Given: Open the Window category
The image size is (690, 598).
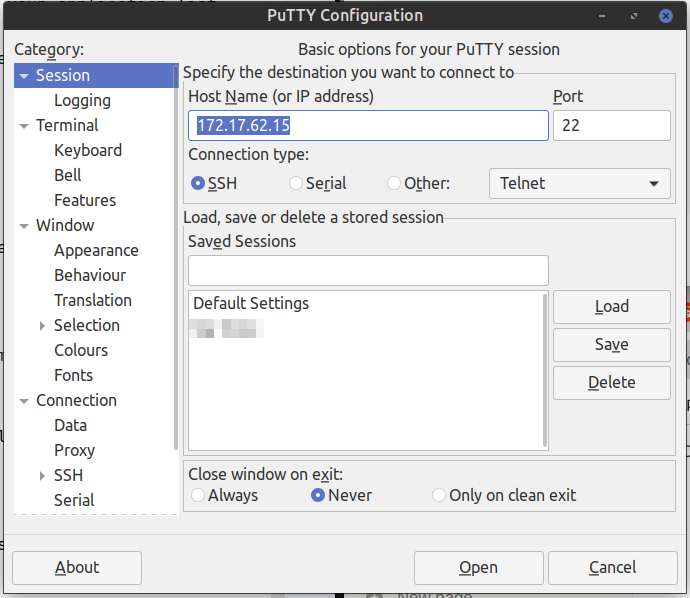Looking at the screenshot, I should 65,225.
